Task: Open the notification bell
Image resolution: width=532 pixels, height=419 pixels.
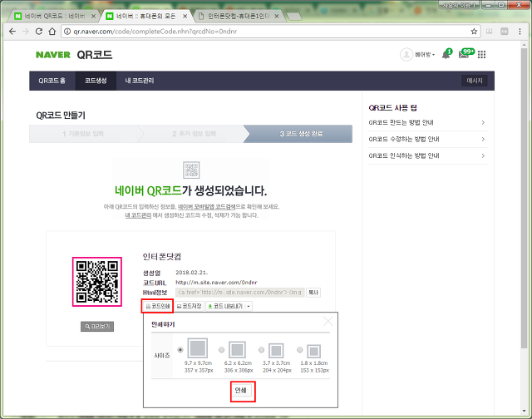Action: (446, 54)
